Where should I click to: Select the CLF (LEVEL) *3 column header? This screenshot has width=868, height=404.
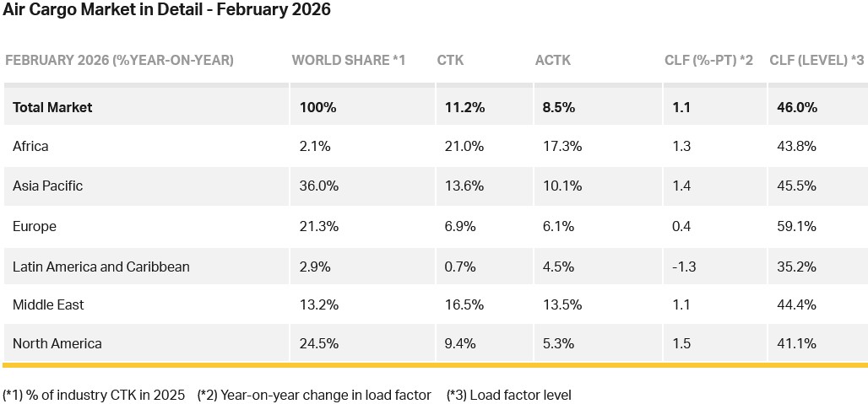pyautogui.click(x=816, y=61)
